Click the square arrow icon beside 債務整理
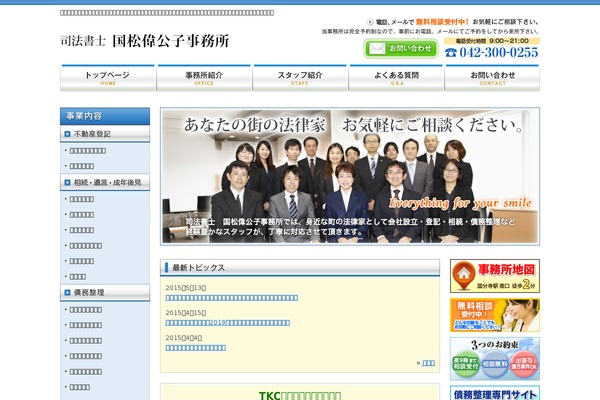The image size is (600, 400). coord(67,292)
